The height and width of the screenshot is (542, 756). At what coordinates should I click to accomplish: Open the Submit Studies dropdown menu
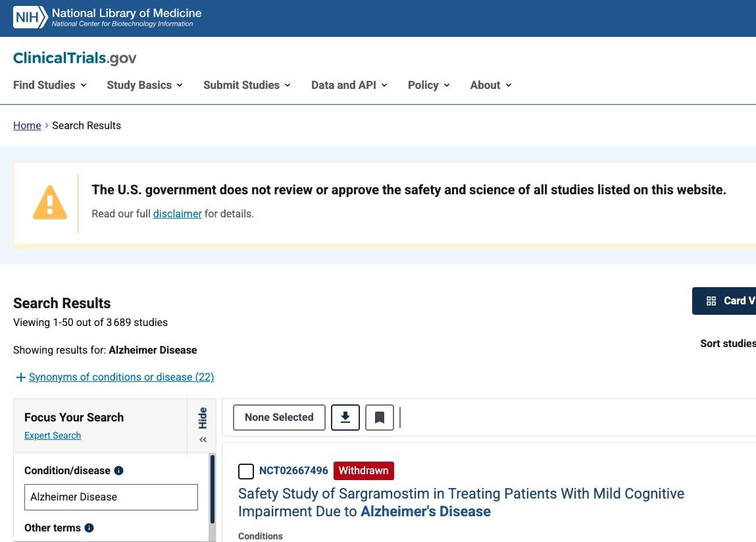(x=247, y=85)
